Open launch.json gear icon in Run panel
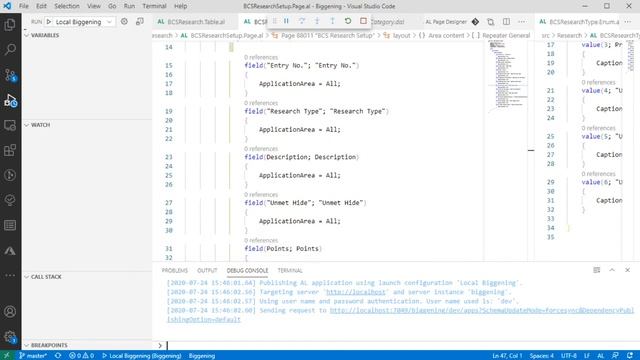The image size is (640, 360). coord(124,22)
